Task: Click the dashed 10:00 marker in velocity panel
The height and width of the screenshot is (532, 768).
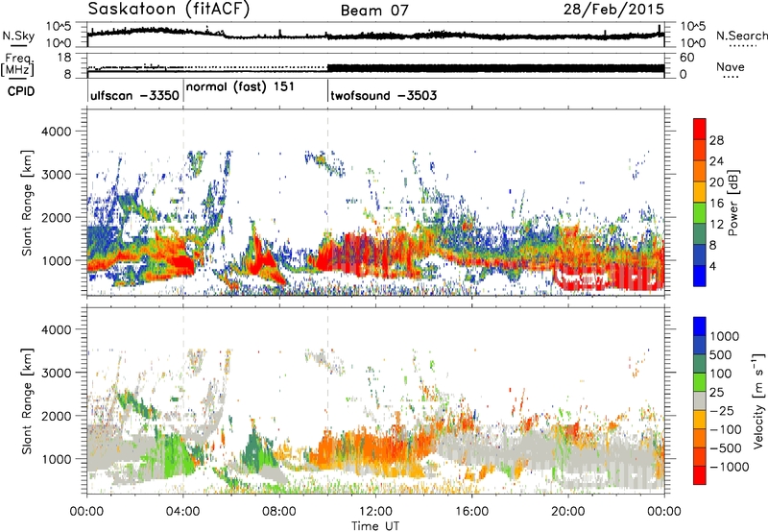Action: pos(327,400)
